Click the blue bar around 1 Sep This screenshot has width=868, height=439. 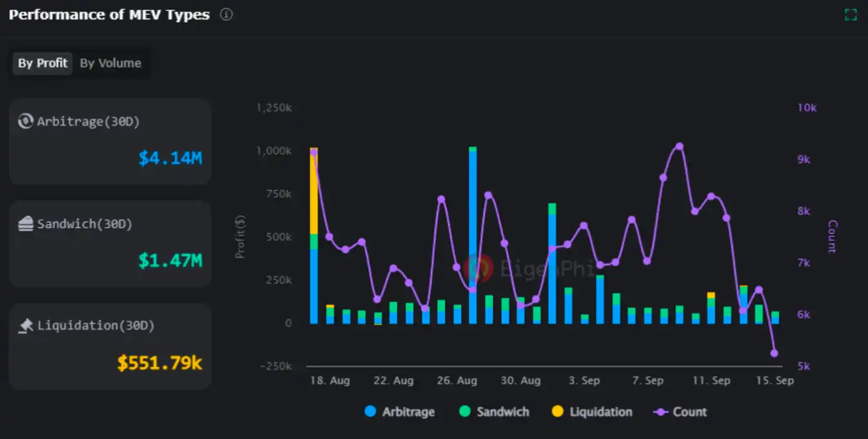[x=552, y=271]
